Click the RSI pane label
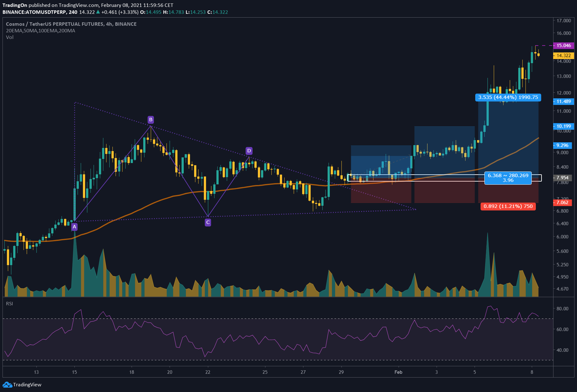Viewport: 577px width, 392px height. tap(9, 303)
